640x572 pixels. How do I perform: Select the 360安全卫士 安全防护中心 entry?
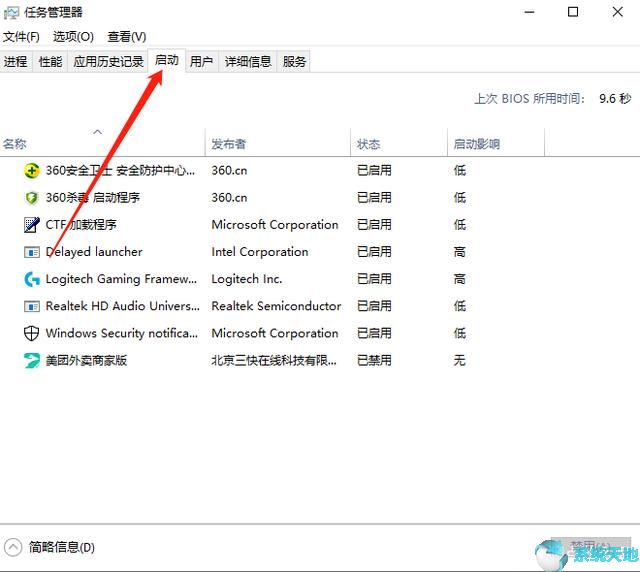tap(120, 170)
